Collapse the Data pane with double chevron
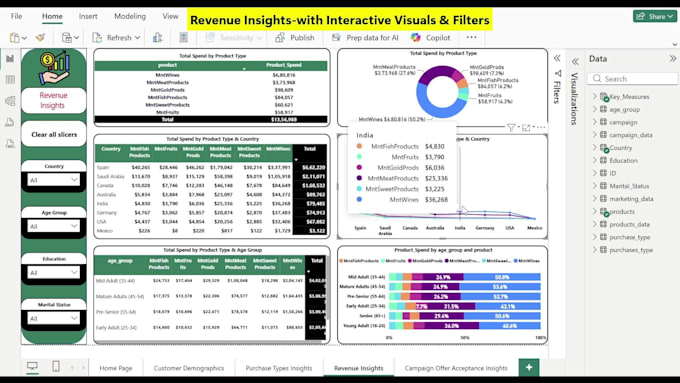Screen dimensions: 680x383 pos(672,58)
